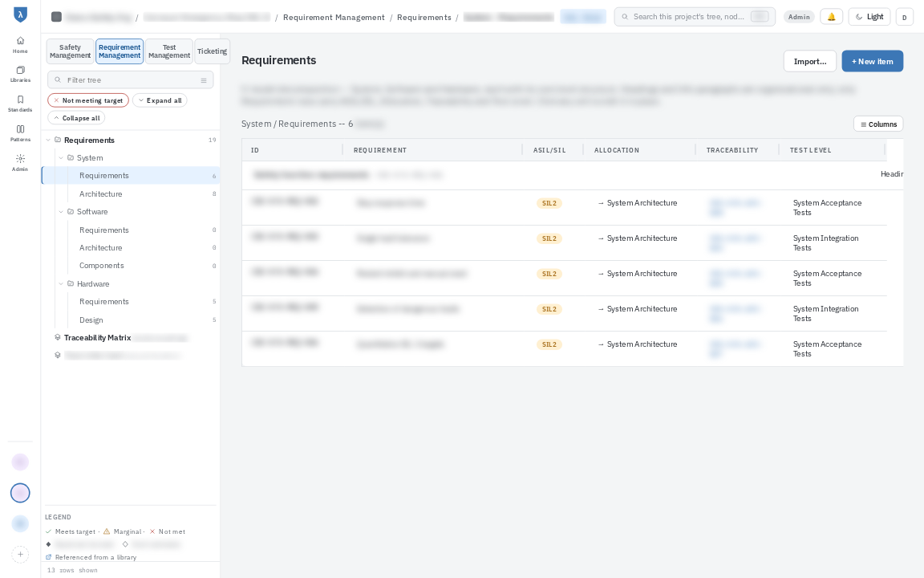Switch to the Safety Management tab

pos(70,51)
